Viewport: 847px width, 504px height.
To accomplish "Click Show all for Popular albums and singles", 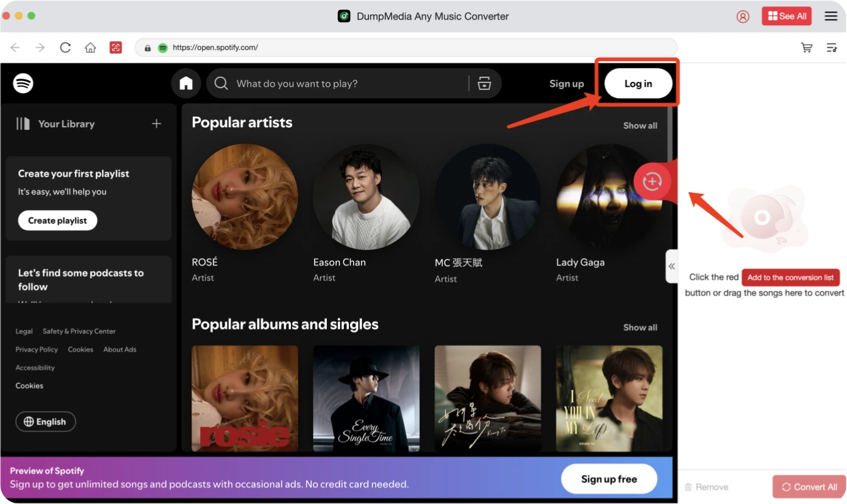I will point(640,328).
